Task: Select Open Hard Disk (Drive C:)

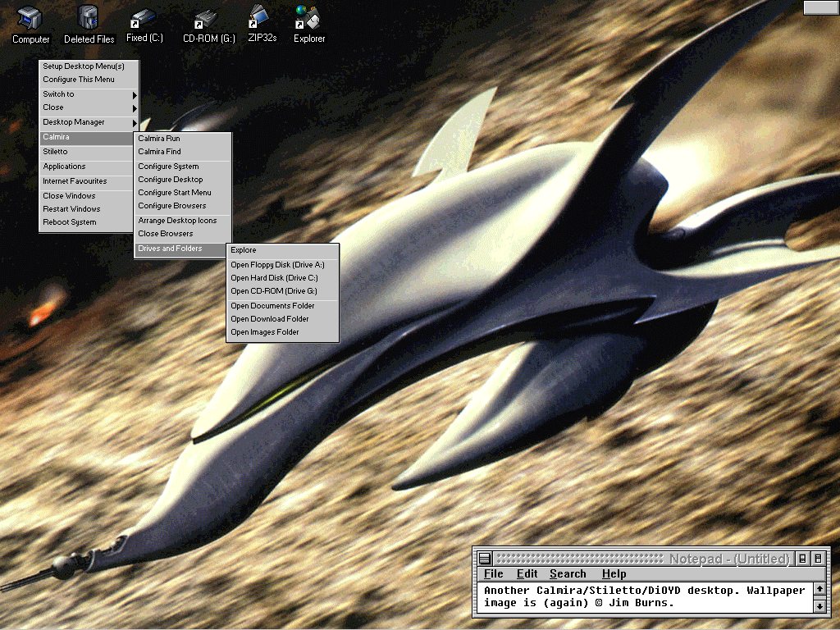Action: [274, 278]
